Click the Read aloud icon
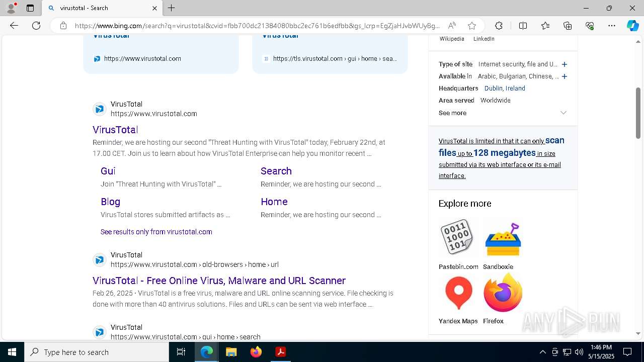Screen dimensions: 644x362 pos(452,26)
